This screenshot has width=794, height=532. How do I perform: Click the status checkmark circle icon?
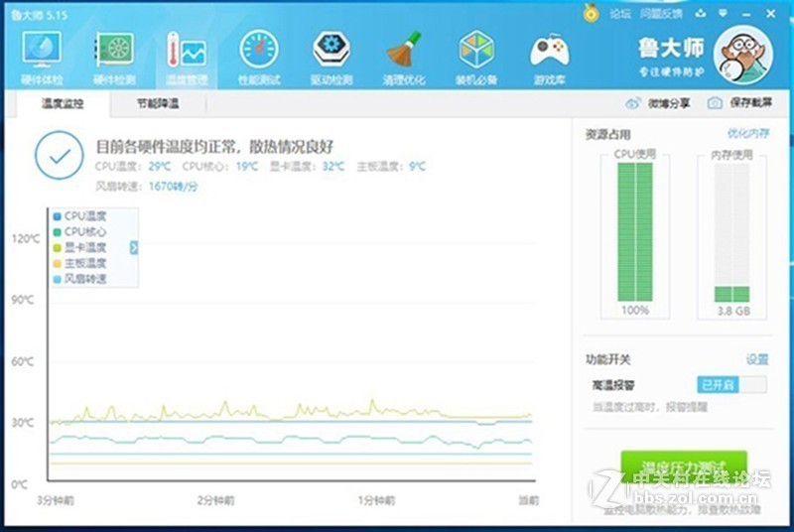click(60, 156)
